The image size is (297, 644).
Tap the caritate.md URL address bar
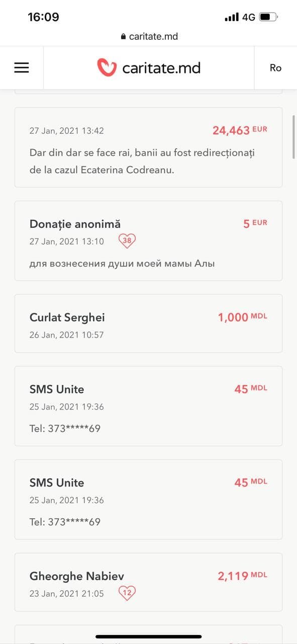[149, 36]
